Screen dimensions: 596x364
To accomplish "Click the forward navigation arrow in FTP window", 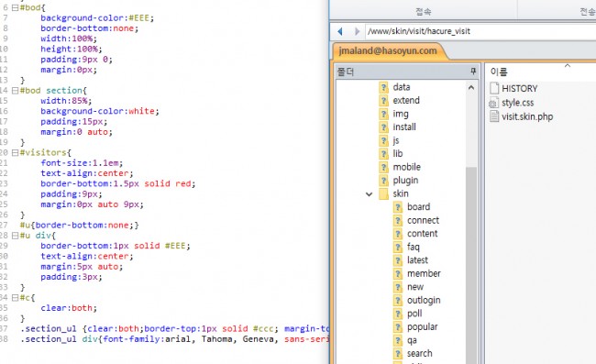I will [357, 31].
